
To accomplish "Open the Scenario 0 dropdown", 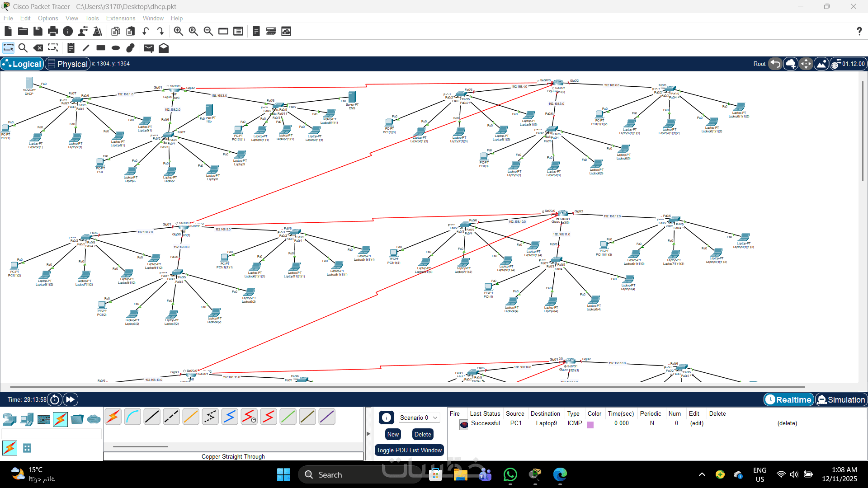I will tap(419, 418).
